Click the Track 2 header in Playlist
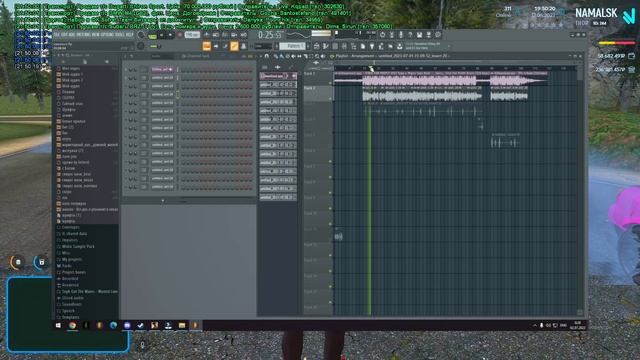The image size is (640, 360). (318, 94)
